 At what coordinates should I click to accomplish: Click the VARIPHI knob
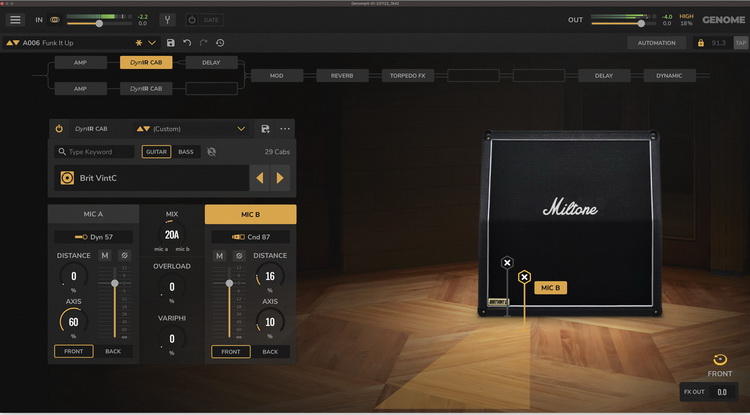point(172,339)
